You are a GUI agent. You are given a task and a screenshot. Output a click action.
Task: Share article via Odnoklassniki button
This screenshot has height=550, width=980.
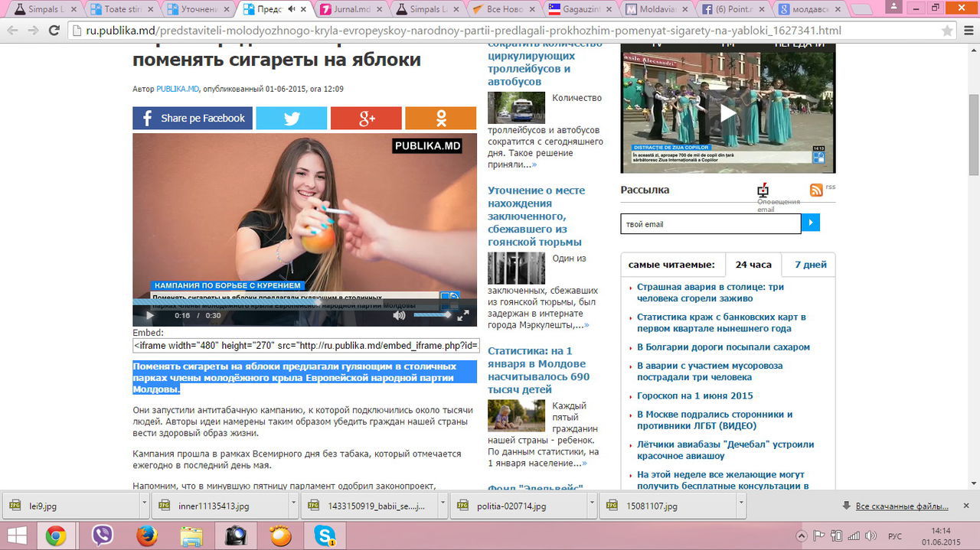point(441,118)
